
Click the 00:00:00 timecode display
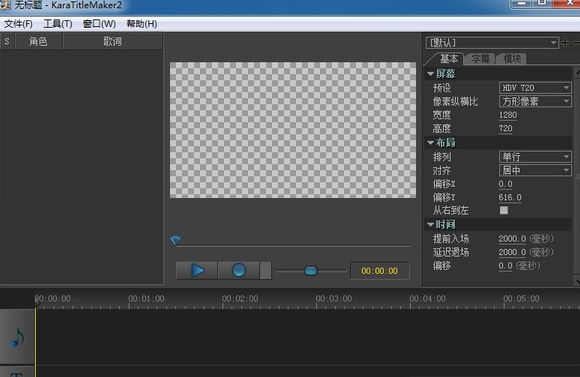coord(380,271)
